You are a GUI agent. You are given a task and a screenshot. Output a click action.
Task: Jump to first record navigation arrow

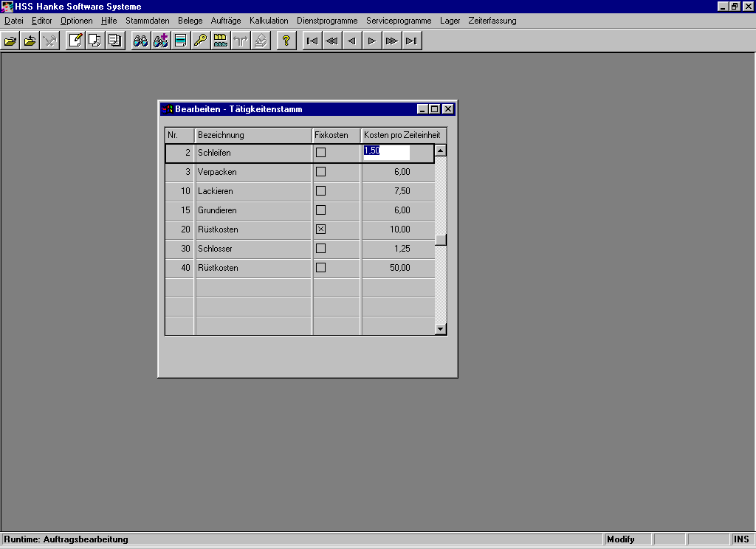tap(312, 41)
